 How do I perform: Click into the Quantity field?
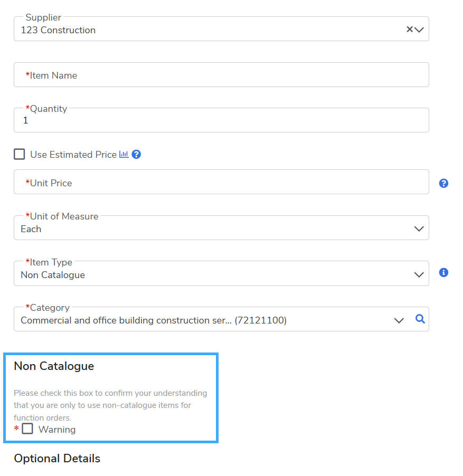(221, 121)
